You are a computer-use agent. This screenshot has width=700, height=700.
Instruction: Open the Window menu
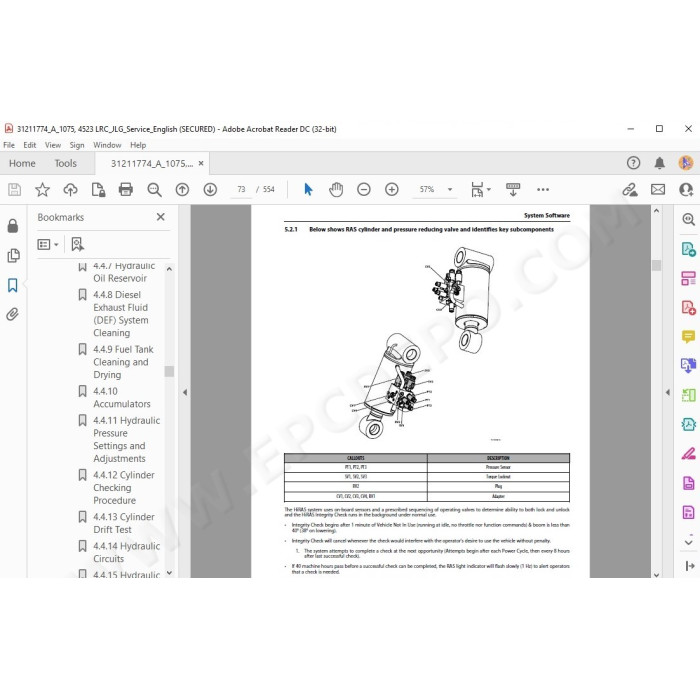tap(107, 145)
